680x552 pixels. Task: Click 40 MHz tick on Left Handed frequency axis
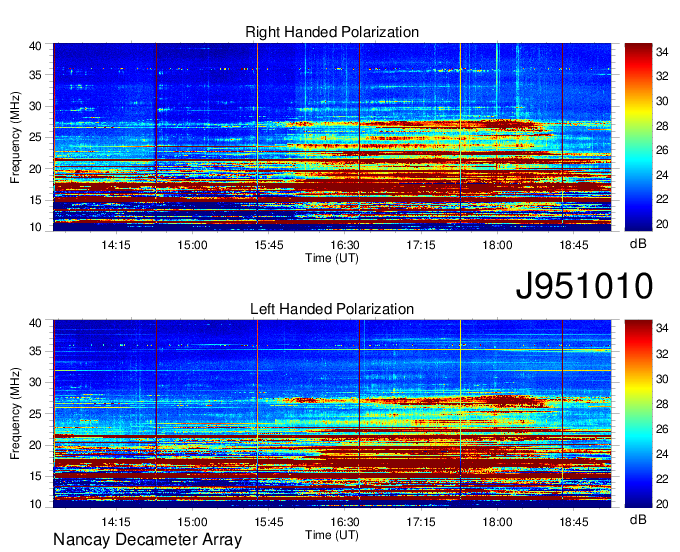tap(35, 323)
